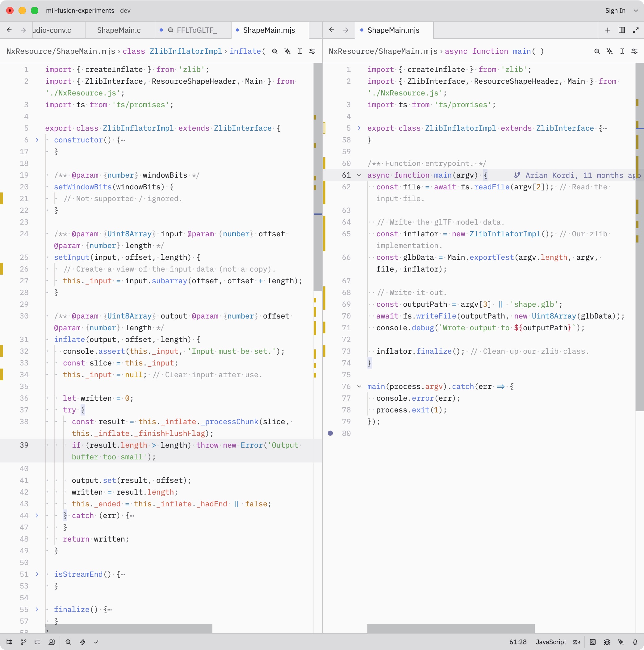Switch to the FFLToGLTF_ search tab
The width and height of the screenshot is (644, 650).
[196, 30]
